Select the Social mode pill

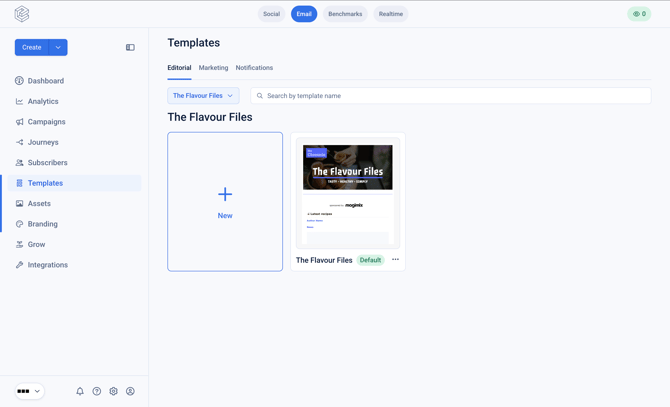coord(271,14)
